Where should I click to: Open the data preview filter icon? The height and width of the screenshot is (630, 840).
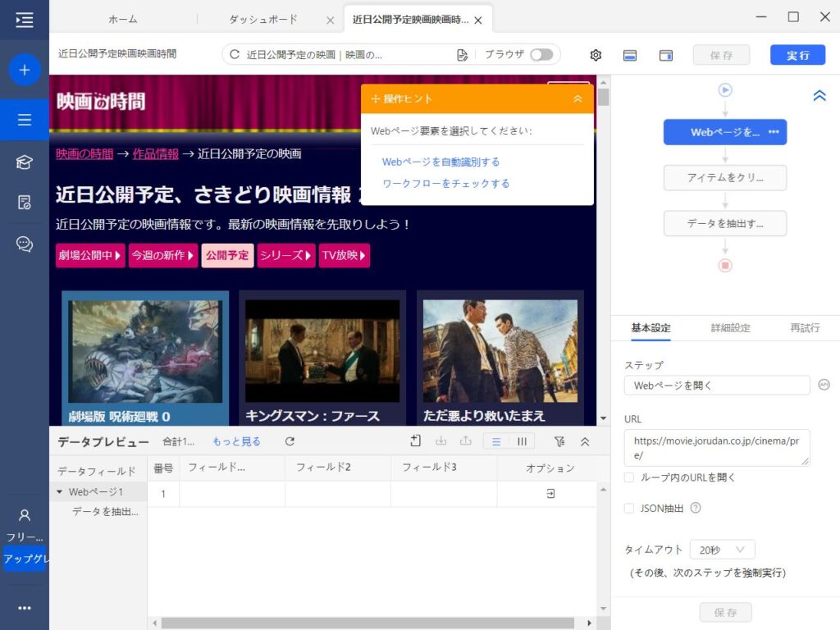(x=559, y=441)
